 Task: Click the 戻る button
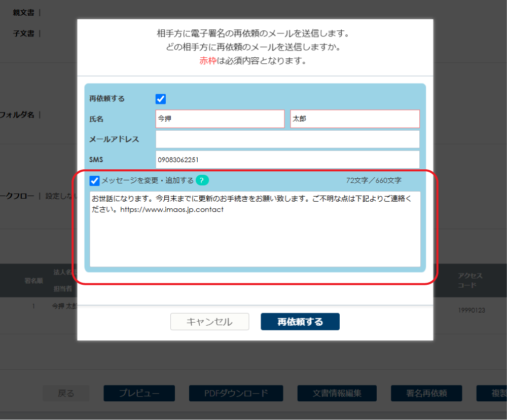pos(66,393)
